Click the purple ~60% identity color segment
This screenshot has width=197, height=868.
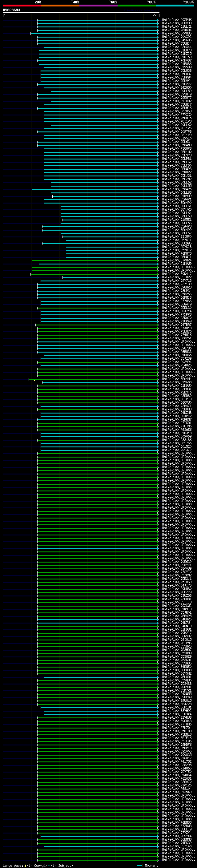pyautogui.click(x=98, y=6)
